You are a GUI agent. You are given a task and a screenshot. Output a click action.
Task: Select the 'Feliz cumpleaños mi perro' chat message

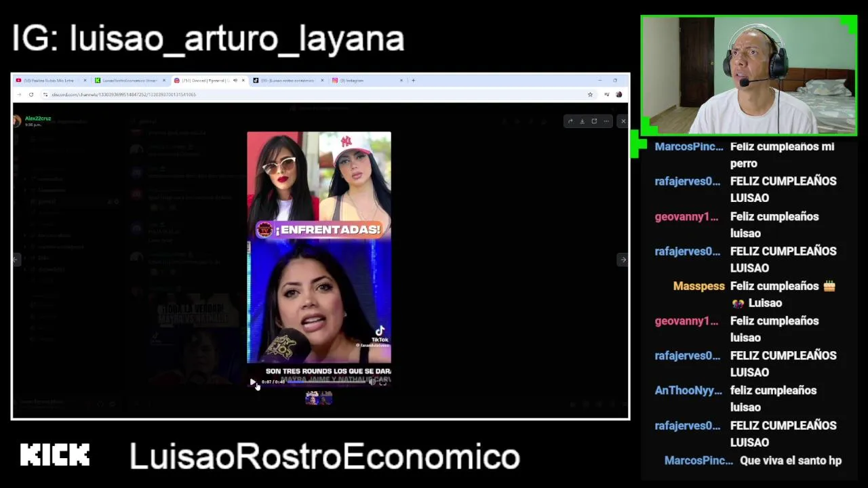point(782,155)
